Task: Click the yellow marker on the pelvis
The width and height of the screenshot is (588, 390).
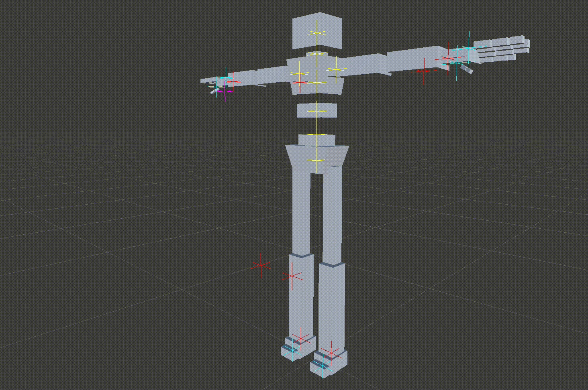Action: coord(317,160)
